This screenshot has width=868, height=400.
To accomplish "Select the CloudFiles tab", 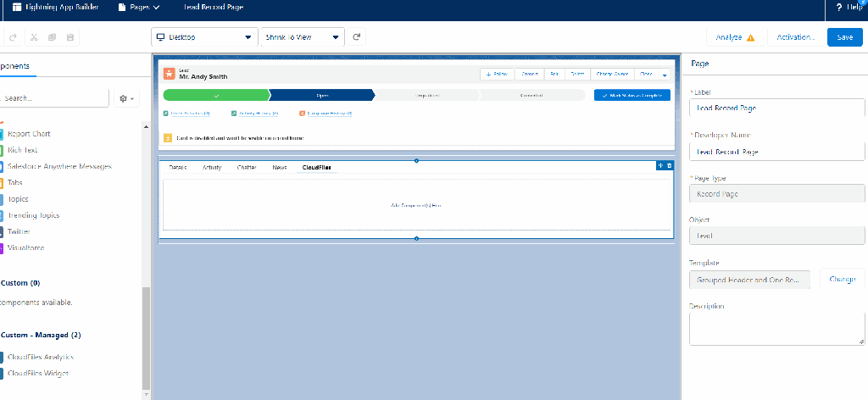I will 317,167.
